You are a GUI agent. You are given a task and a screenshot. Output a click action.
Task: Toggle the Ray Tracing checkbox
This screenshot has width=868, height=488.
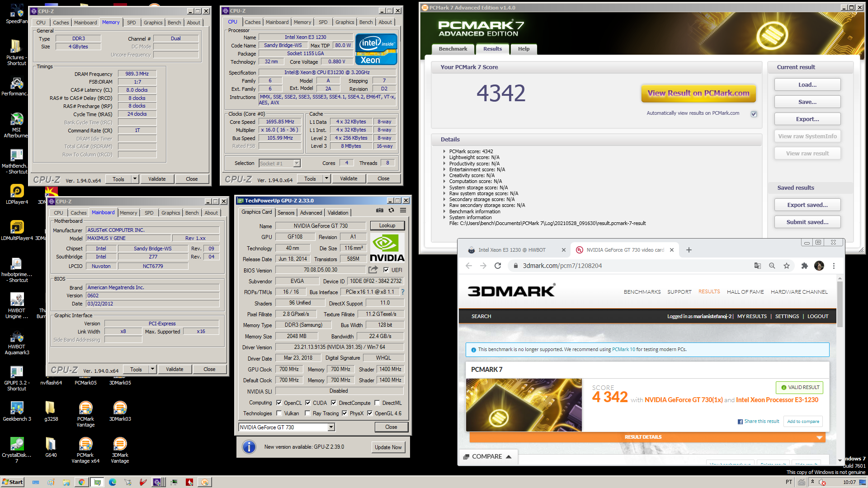click(307, 413)
